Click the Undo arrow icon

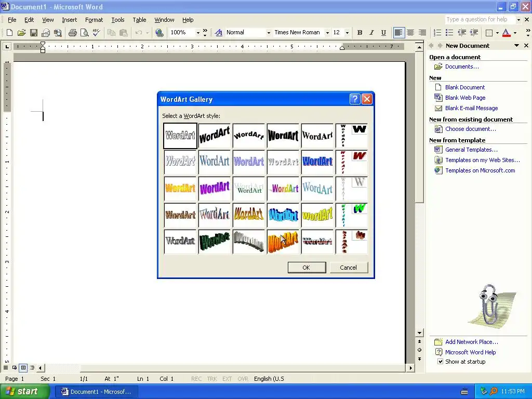pyautogui.click(x=138, y=33)
